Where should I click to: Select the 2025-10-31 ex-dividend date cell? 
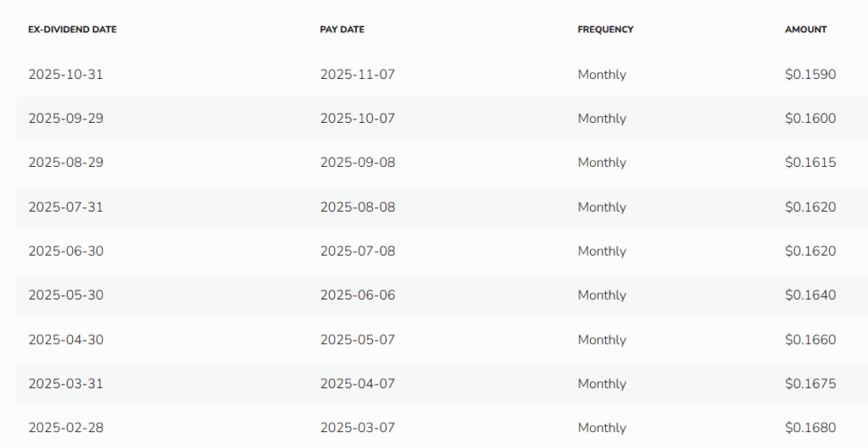click(x=65, y=75)
